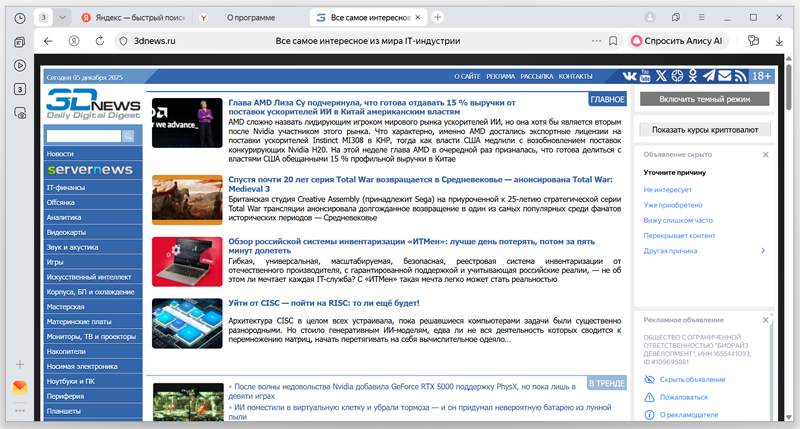The width and height of the screenshot is (800, 429).
Task: Expand the tab group dropdown arrow
Action: [63, 17]
